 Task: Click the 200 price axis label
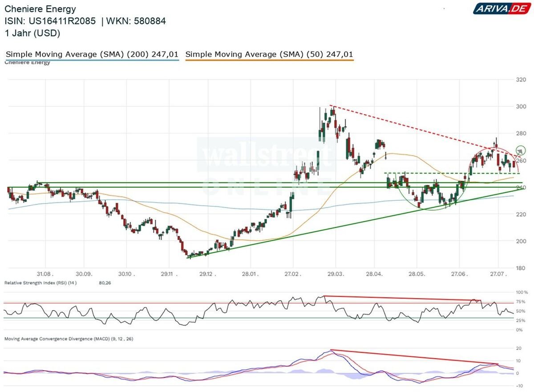[521, 241]
